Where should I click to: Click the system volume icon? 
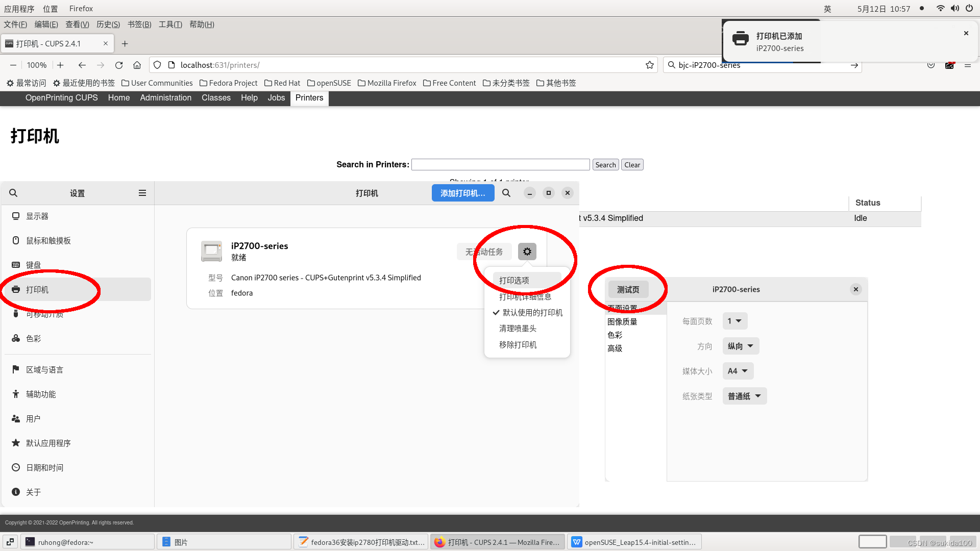point(954,8)
